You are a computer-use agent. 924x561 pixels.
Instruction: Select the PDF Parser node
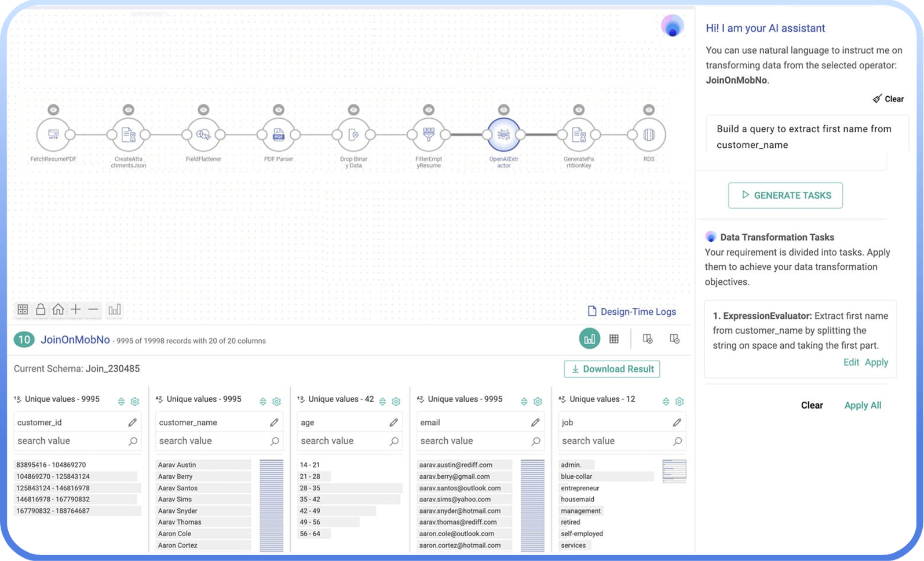pyautogui.click(x=279, y=135)
